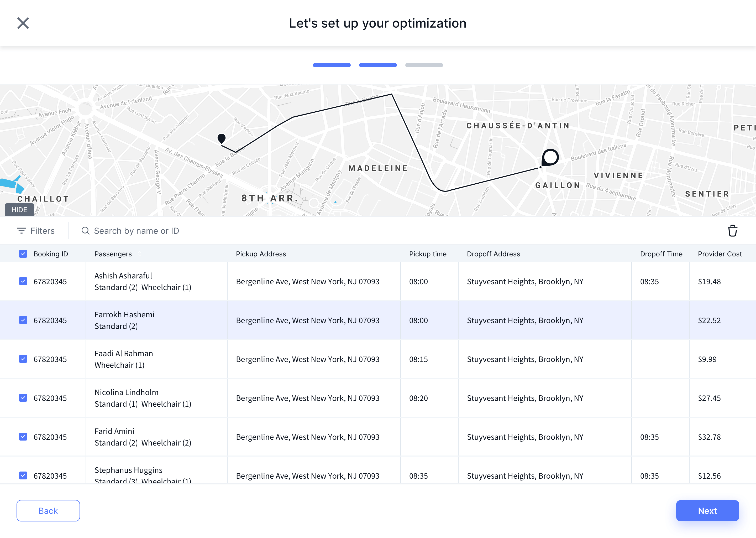
Task: Uncheck Ashish Asharaful's booking checkbox
Action: click(x=23, y=281)
